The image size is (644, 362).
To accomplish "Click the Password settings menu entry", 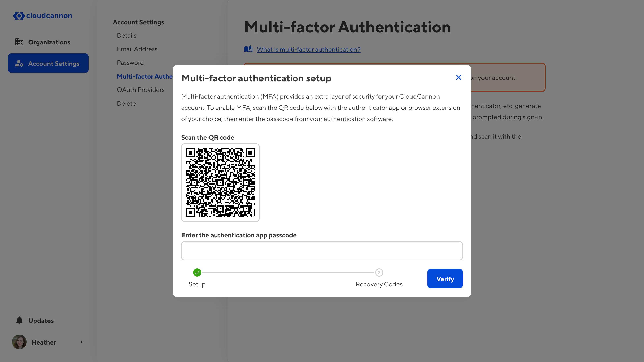I will (130, 62).
